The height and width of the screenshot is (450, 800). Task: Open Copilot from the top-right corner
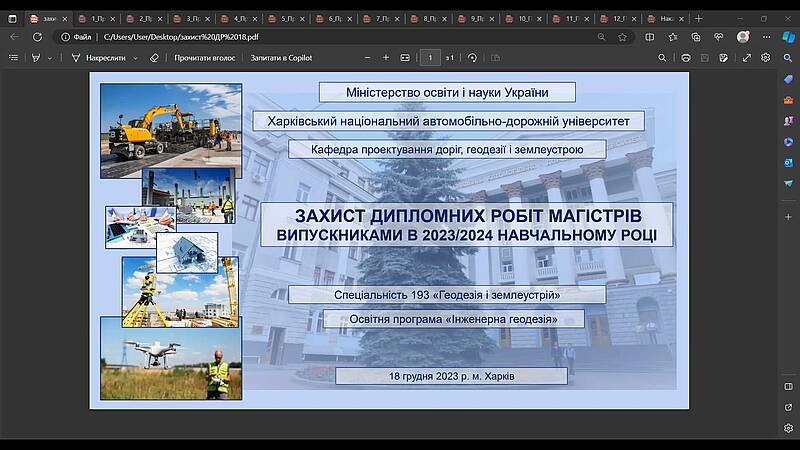[x=788, y=37]
